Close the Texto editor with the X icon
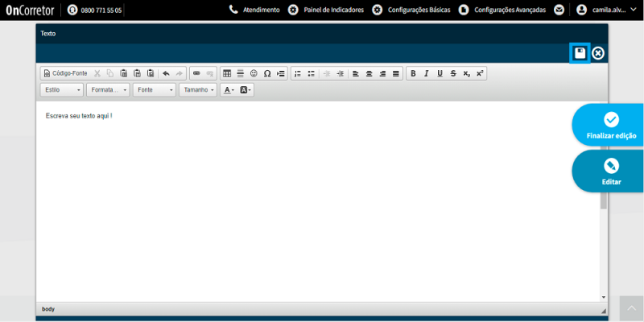 click(x=598, y=53)
